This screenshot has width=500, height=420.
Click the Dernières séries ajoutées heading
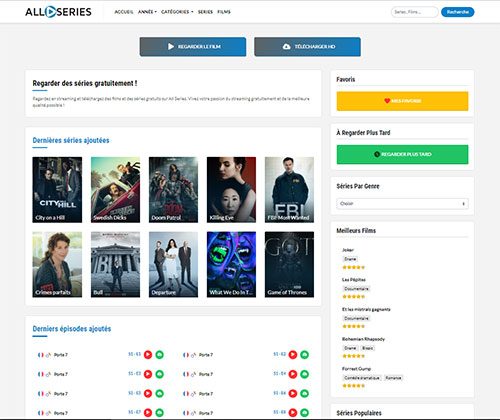71,140
